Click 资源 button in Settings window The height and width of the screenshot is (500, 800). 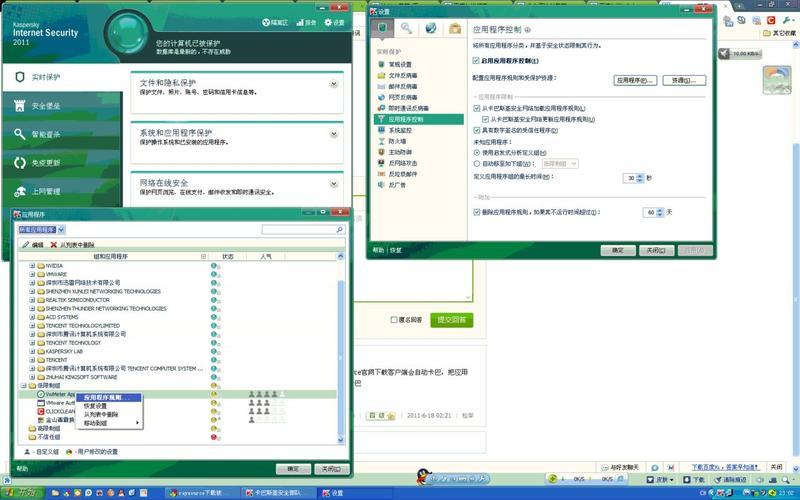[x=684, y=81]
